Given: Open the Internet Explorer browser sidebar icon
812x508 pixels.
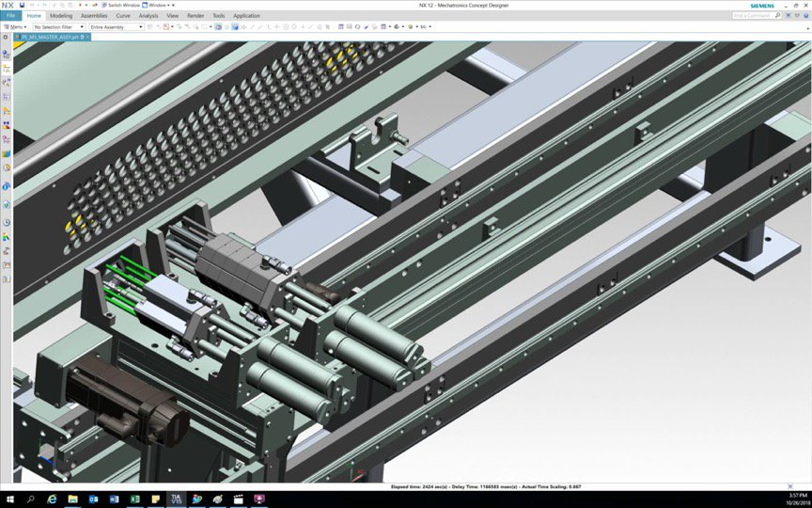Looking at the screenshot, I should (x=7, y=186).
